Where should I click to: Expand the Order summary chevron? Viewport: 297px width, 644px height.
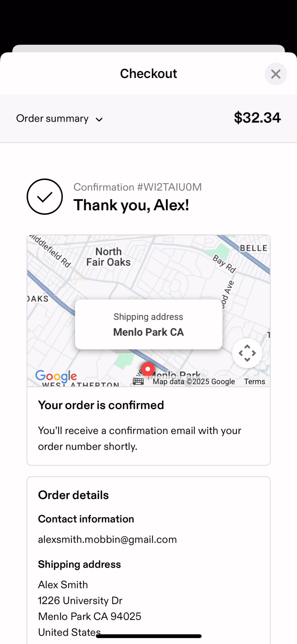tap(99, 119)
